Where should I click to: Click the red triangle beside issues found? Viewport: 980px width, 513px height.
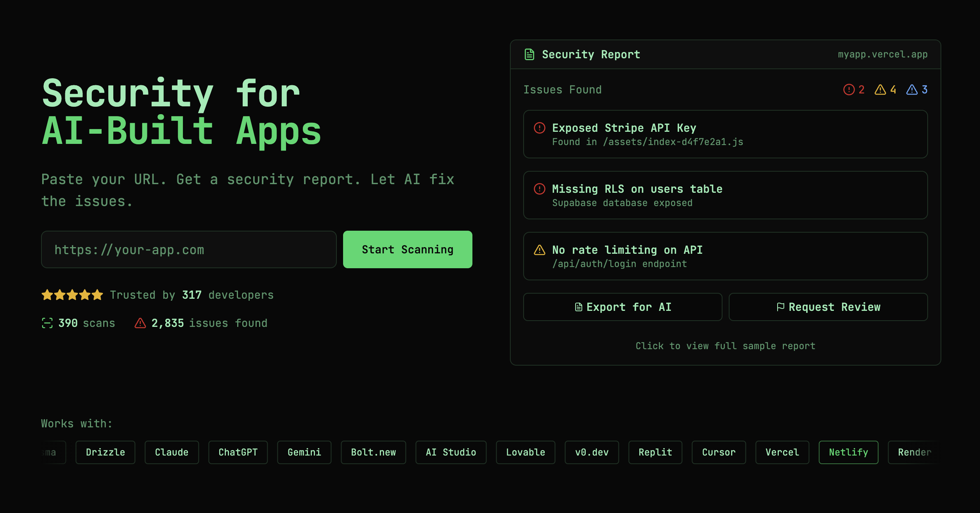(140, 323)
